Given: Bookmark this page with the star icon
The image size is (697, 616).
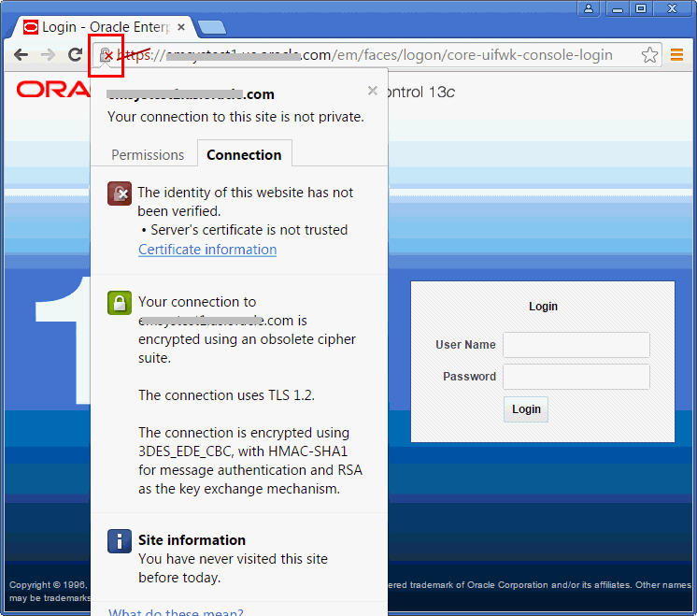Looking at the screenshot, I should [649, 55].
